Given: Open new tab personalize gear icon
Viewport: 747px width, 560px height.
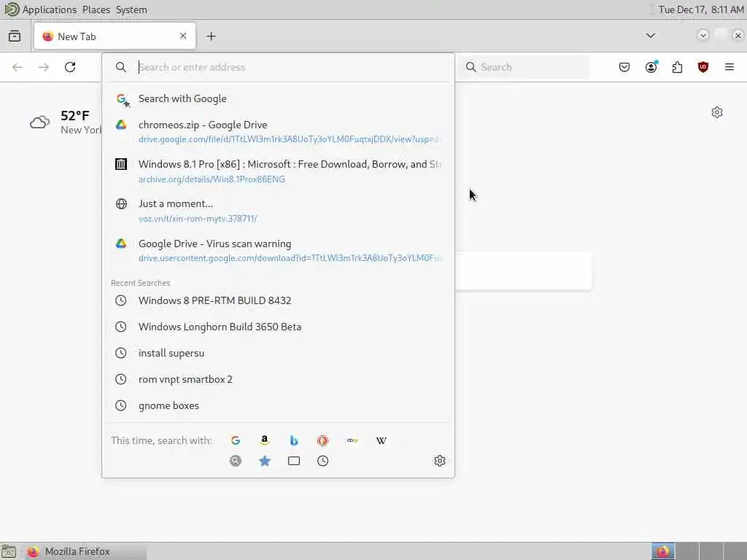Looking at the screenshot, I should (x=717, y=112).
